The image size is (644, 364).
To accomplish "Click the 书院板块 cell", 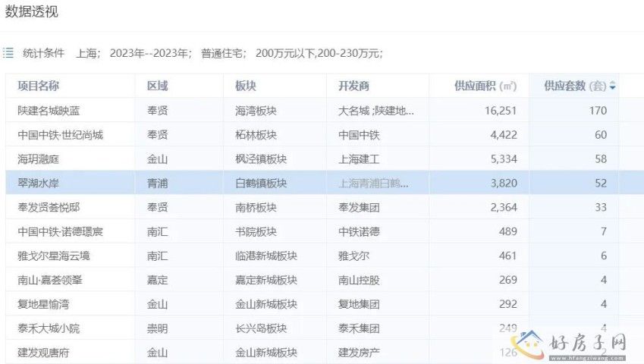I will (256, 231).
